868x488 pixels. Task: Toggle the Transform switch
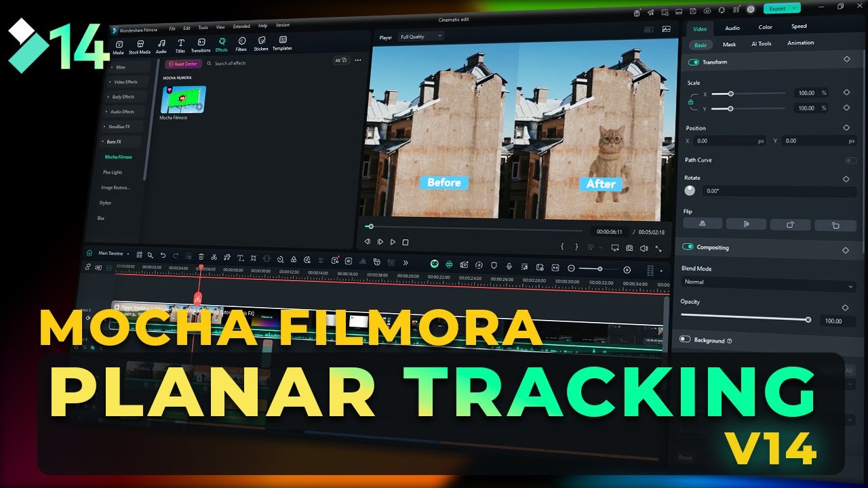coord(694,62)
